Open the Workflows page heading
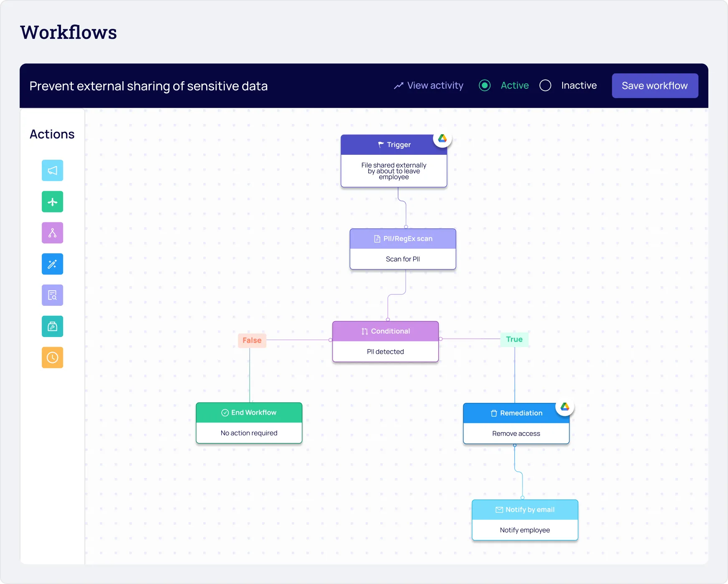Image resolution: width=728 pixels, height=584 pixels. pyautogui.click(x=68, y=32)
